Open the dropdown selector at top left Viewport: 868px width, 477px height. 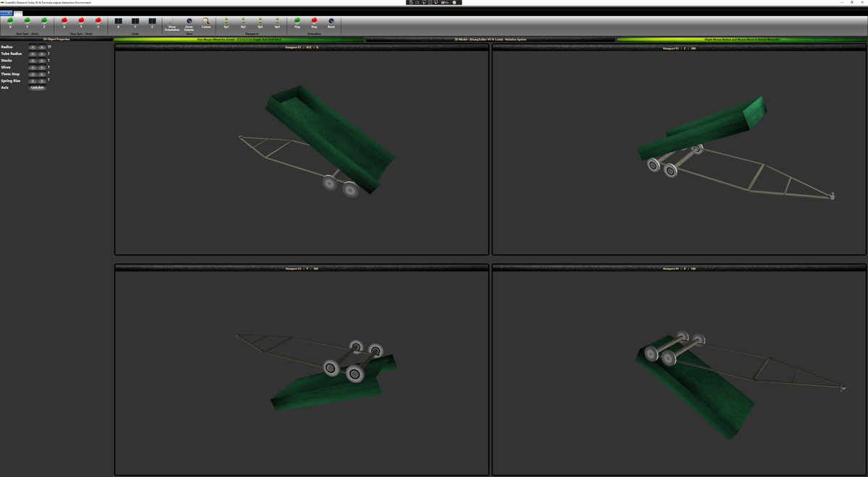(9, 12)
